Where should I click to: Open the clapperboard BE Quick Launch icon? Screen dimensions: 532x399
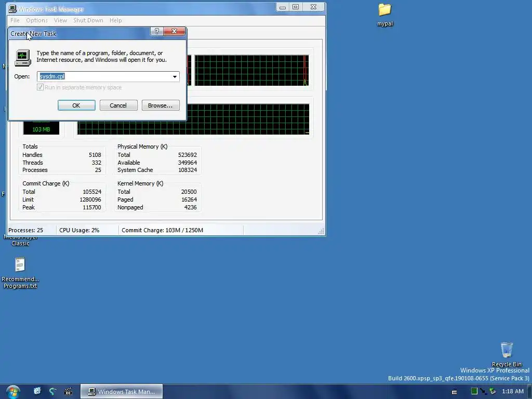click(x=68, y=392)
